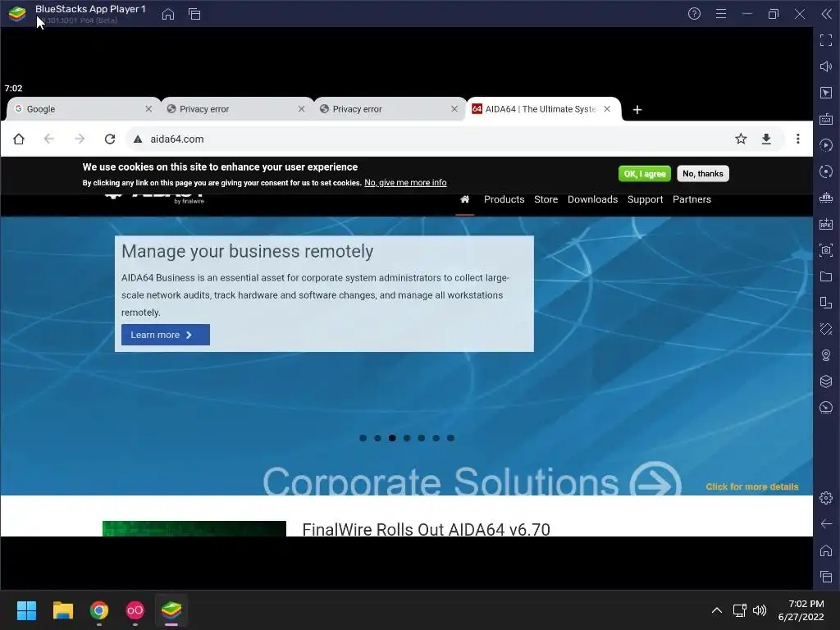Toggle cursor lock icon in sidebar
The image size is (840, 630).
tap(826, 93)
